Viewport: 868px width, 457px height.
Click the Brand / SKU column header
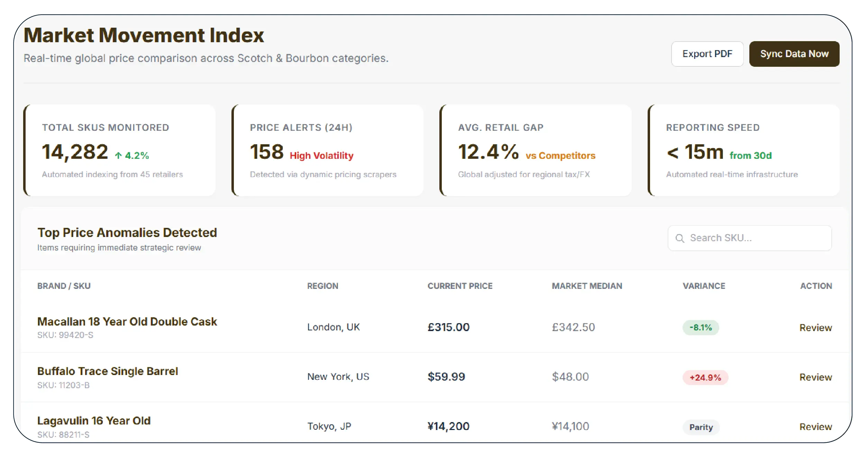pos(64,286)
